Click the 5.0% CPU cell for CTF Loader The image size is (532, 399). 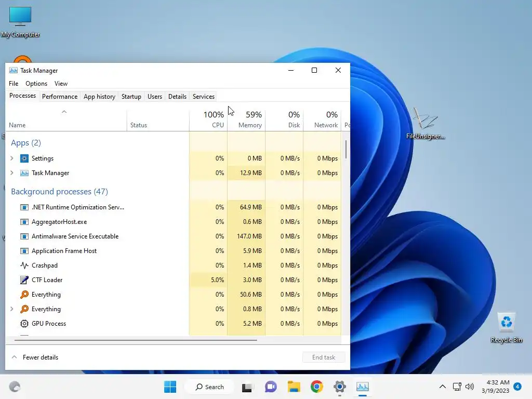(208, 280)
